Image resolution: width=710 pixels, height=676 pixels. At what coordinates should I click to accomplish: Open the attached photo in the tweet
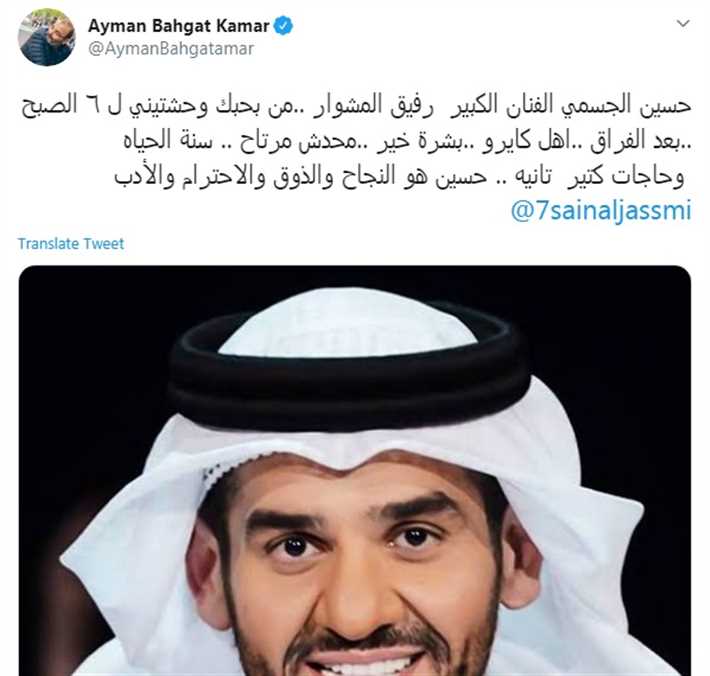355,470
